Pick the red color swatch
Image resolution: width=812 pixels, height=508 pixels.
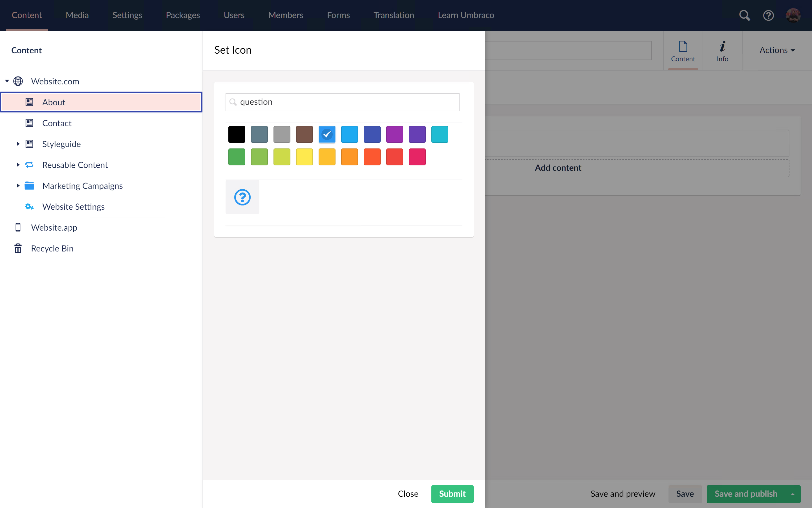[395, 157]
